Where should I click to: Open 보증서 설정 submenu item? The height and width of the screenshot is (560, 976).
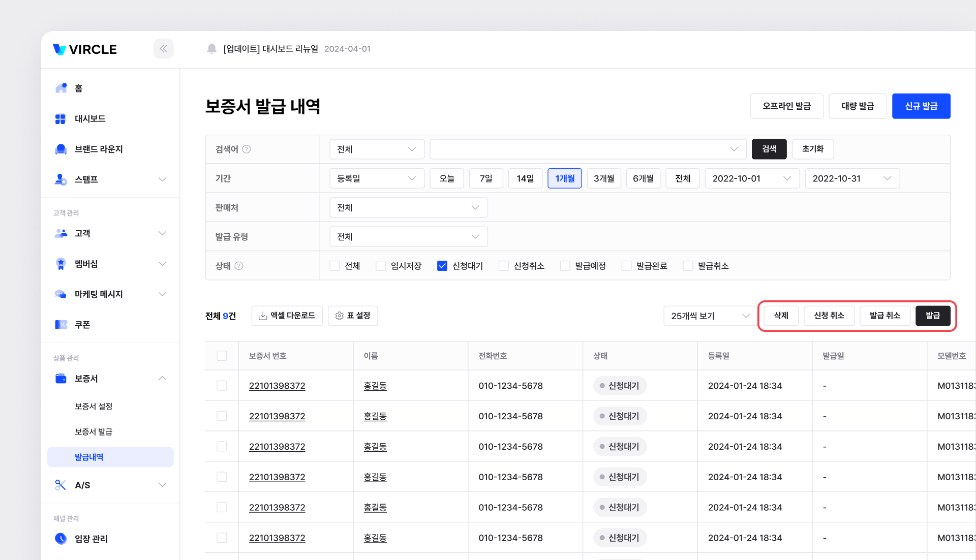pos(94,406)
